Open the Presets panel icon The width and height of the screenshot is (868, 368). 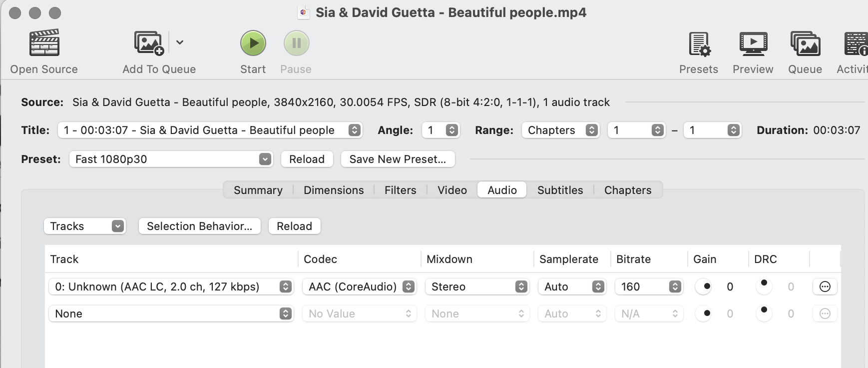tap(699, 44)
